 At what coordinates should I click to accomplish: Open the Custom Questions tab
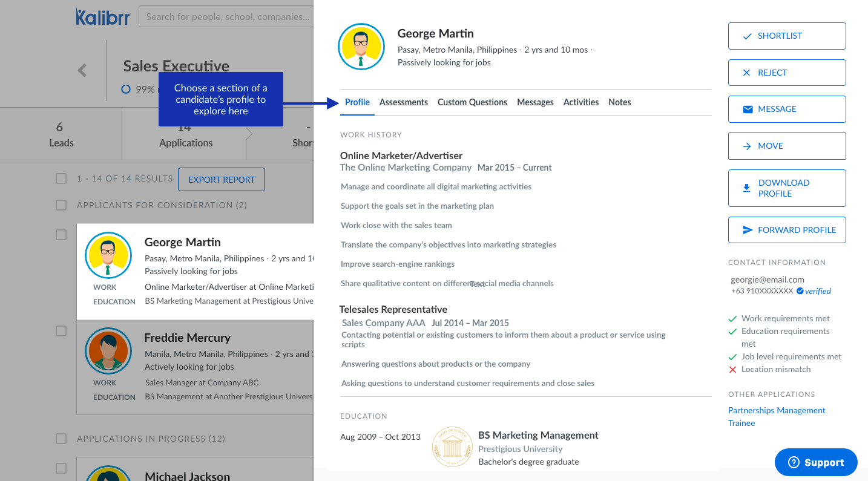pos(472,102)
